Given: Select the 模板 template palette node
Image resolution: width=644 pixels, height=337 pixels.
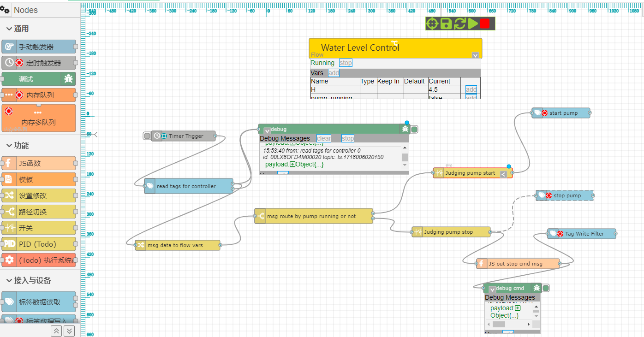Looking at the screenshot, I should click(x=39, y=179).
